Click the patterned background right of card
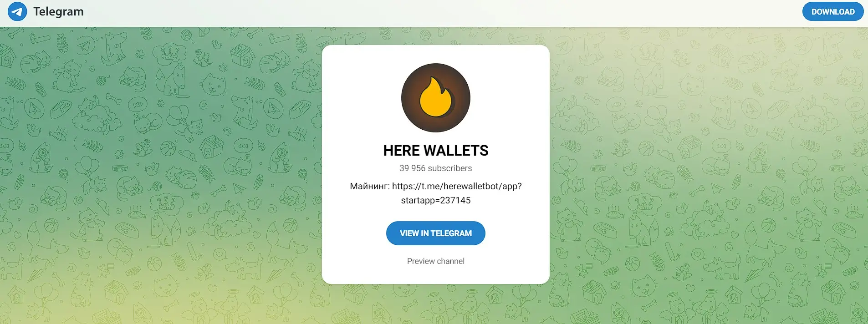Viewport: 868px width, 324px height. 706,173
